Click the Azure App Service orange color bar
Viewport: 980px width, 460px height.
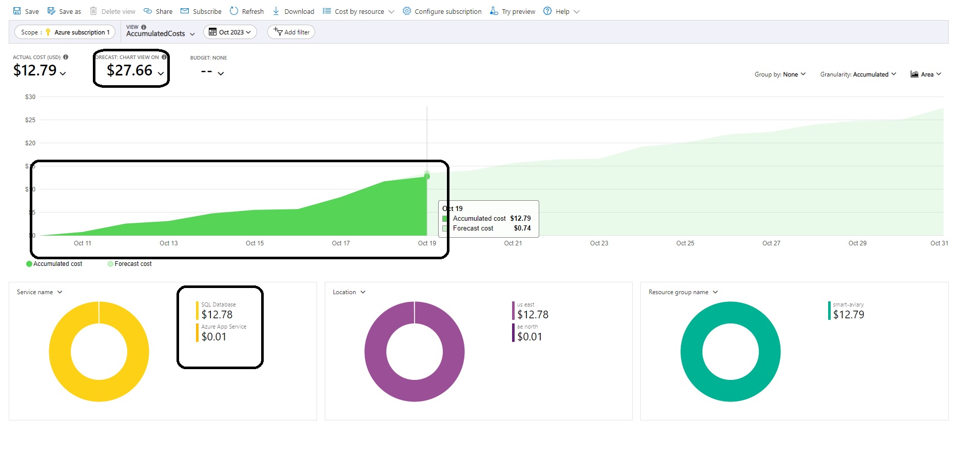click(x=197, y=333)
